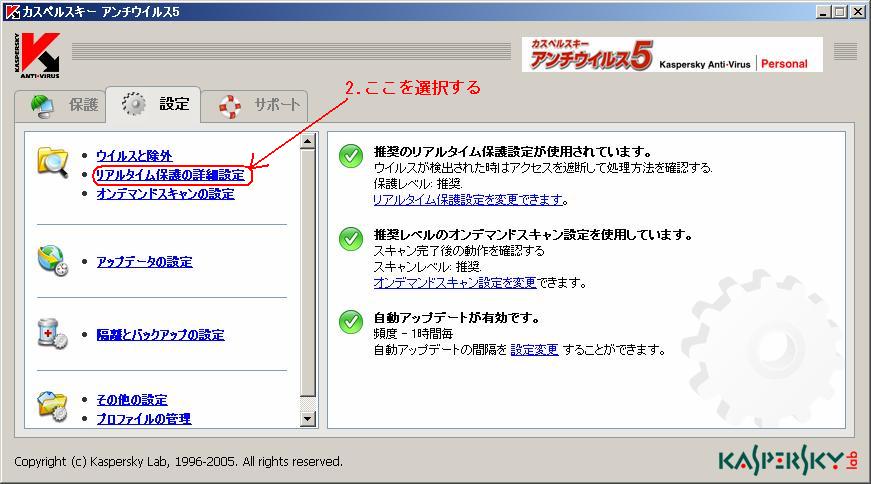871x484 pixels.
Task: Select the 設定 tab
Action: click(x=153, y=104)
